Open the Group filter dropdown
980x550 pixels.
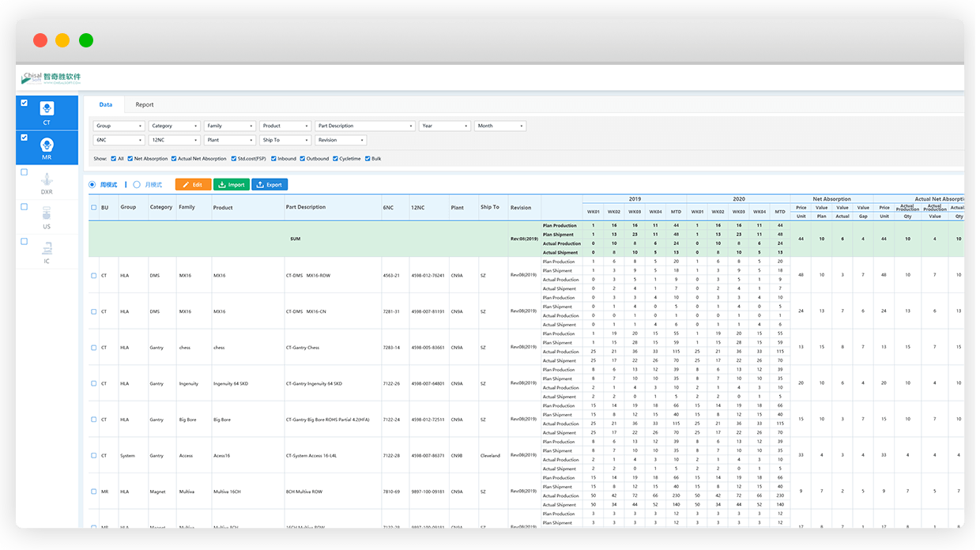tap(119, 126)
